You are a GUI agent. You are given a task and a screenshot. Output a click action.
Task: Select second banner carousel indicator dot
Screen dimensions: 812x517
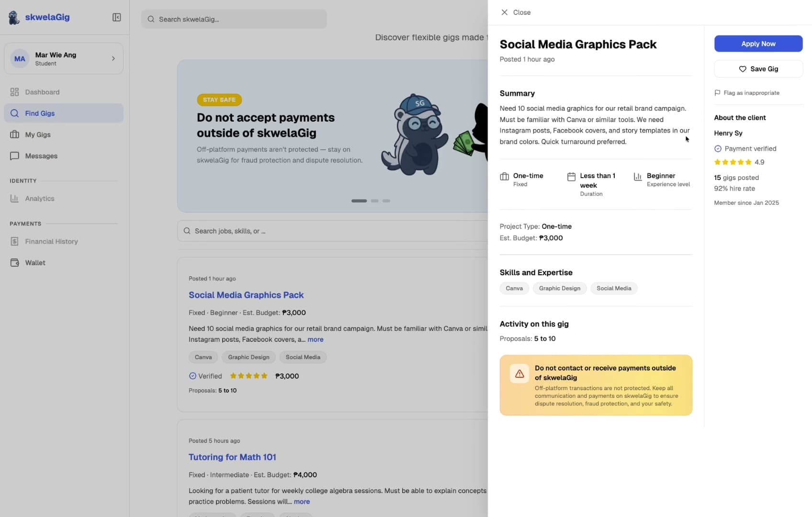[x=374, y=201]
